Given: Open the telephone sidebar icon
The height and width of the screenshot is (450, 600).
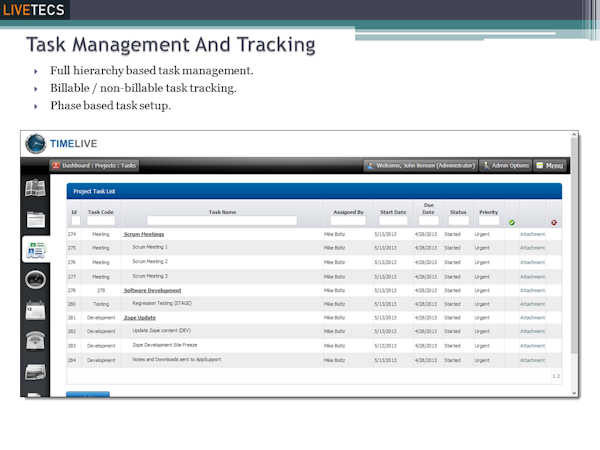Looking at the screenshot, I should 35,341.
